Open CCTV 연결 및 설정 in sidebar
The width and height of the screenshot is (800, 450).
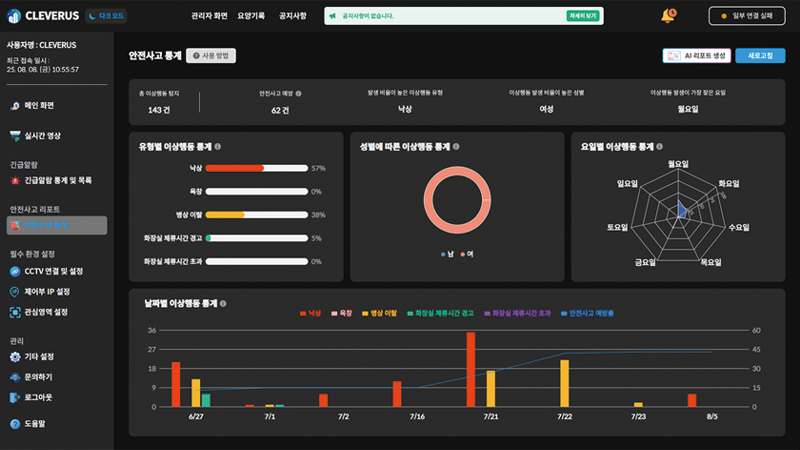click(53, 271)
